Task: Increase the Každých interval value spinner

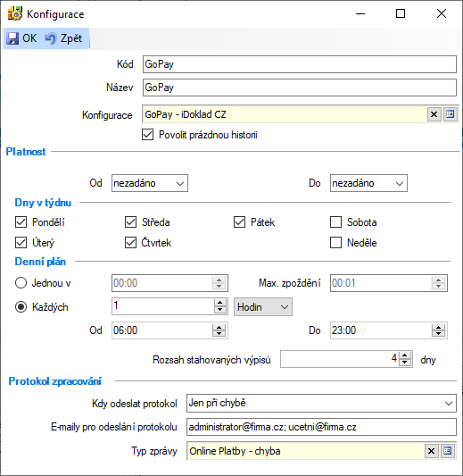Action: (x=220, y=303)
